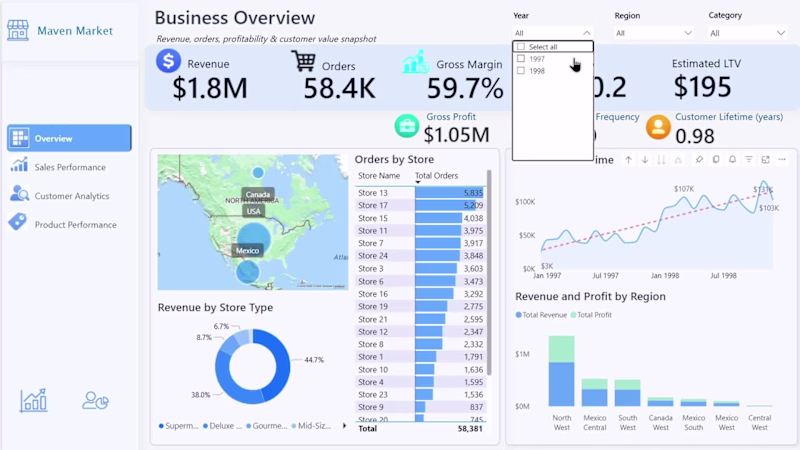Copy the line chart visual

(716, 160)
